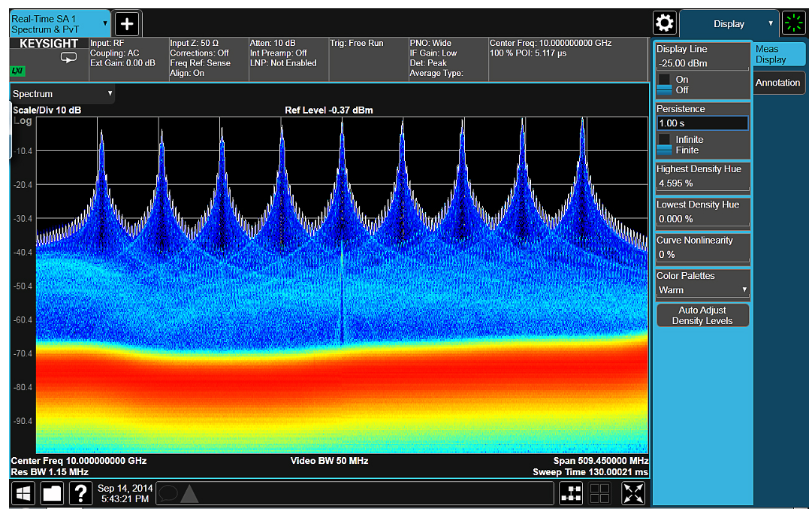
Task: Edit Lowest Density Hue 0.000 % value
Action: click(x=702, y=220)
